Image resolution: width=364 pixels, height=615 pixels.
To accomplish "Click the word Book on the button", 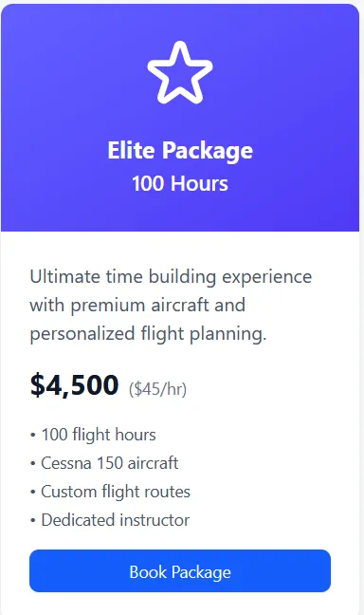I will point(148,571).
